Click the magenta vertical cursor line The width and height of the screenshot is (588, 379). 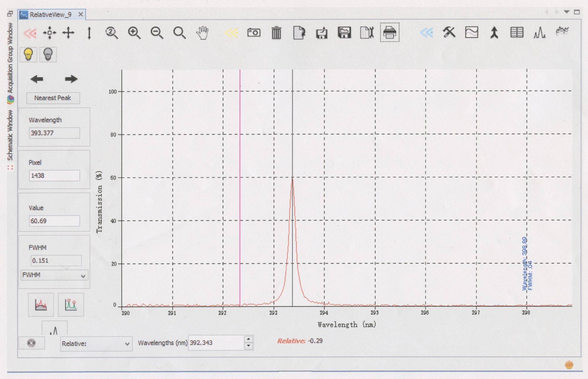[x=240, y=188]
